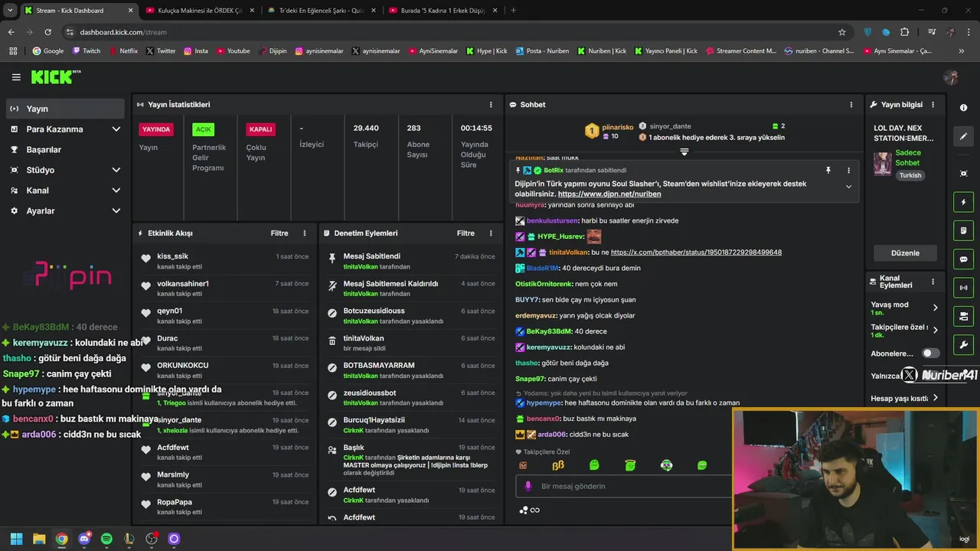Insert the yellow BB emote
The height and width of the screenshot is (551, 980).
(x=558, y=465)
